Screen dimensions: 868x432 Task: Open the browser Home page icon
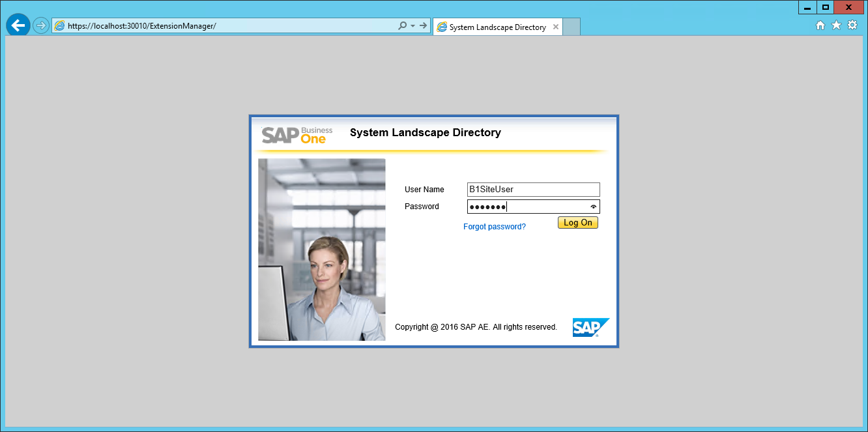[x=820, y=25]
